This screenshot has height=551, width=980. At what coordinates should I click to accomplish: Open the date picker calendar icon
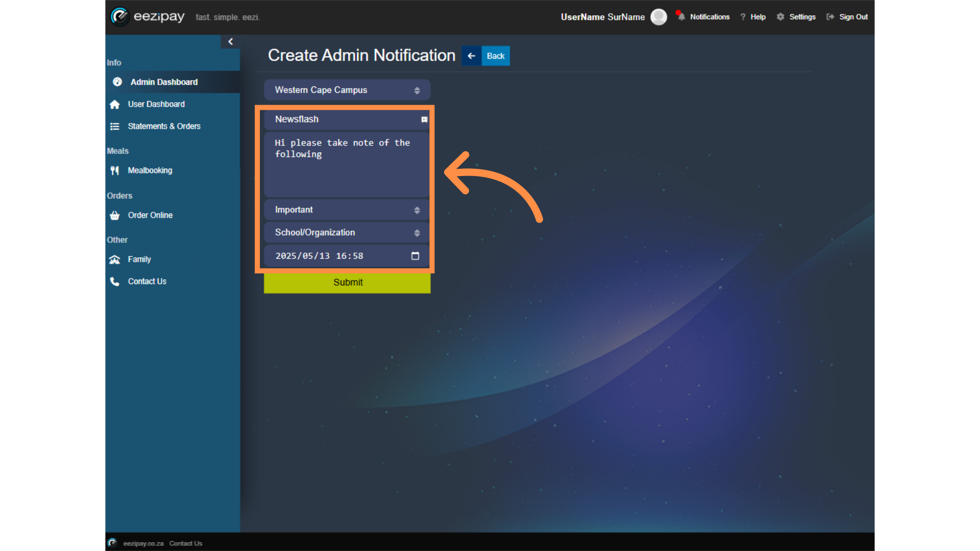(415, 256)
